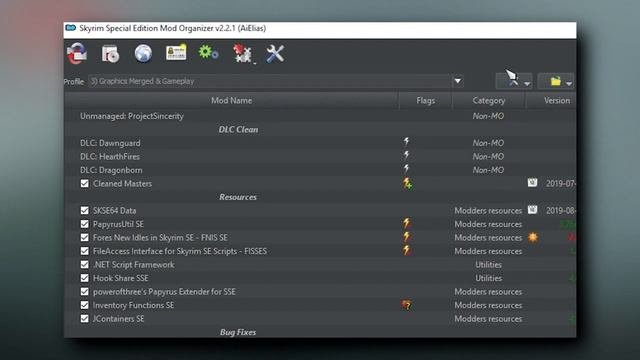Click the notes icon on SKSE64 Data row
This screenshot has height=360, width=640.
coord(532,210)
